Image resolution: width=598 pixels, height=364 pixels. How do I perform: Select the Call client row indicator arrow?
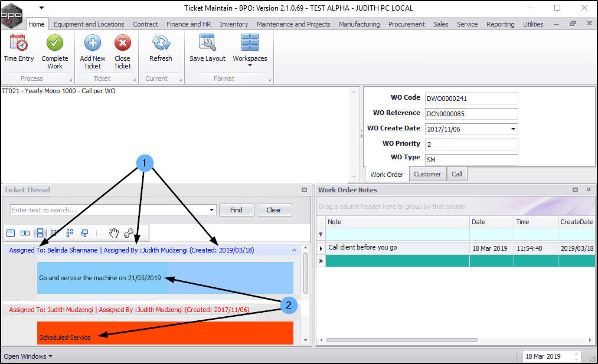click(321, 248)
